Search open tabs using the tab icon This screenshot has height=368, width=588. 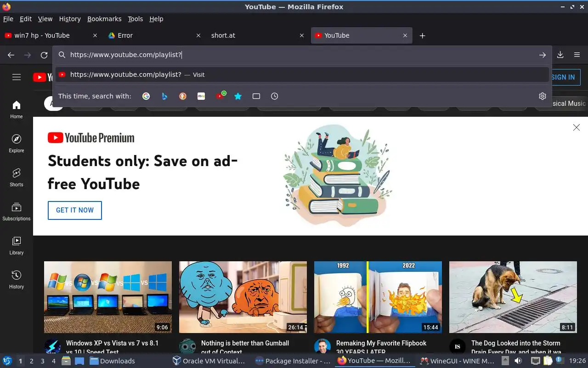[256, 96]
